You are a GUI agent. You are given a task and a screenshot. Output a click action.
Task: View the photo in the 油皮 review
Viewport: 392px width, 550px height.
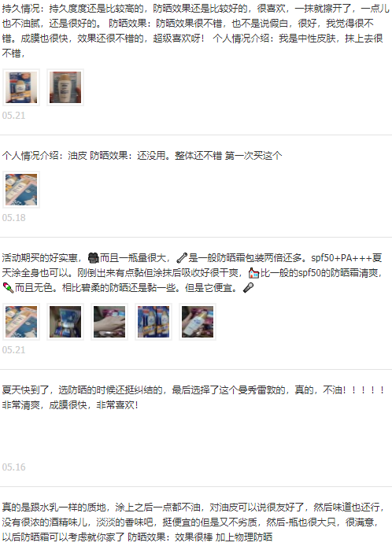pos(21,190)
